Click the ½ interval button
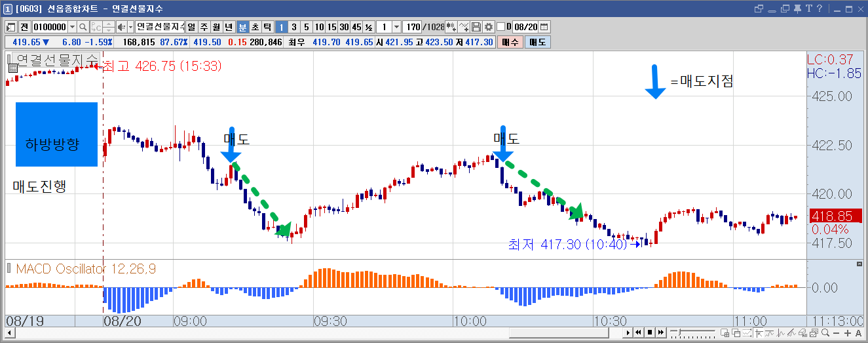The image size is (868, 343). (x=369, y=27)
